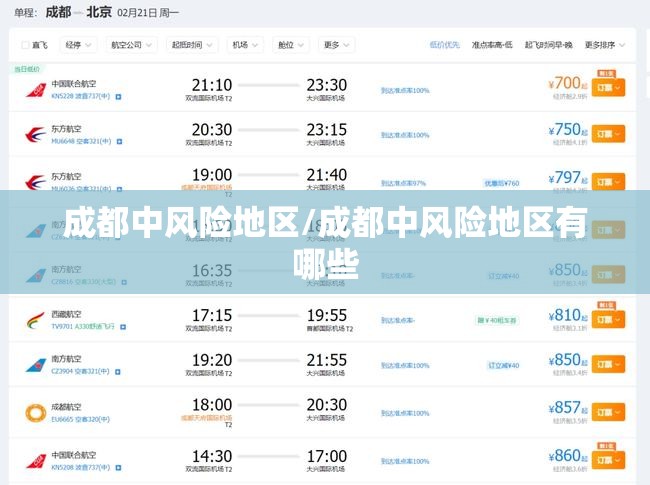Sort by 低价优先 lowest price first
The height and width of the screenshot is (485, 650).
pos(445,45)
